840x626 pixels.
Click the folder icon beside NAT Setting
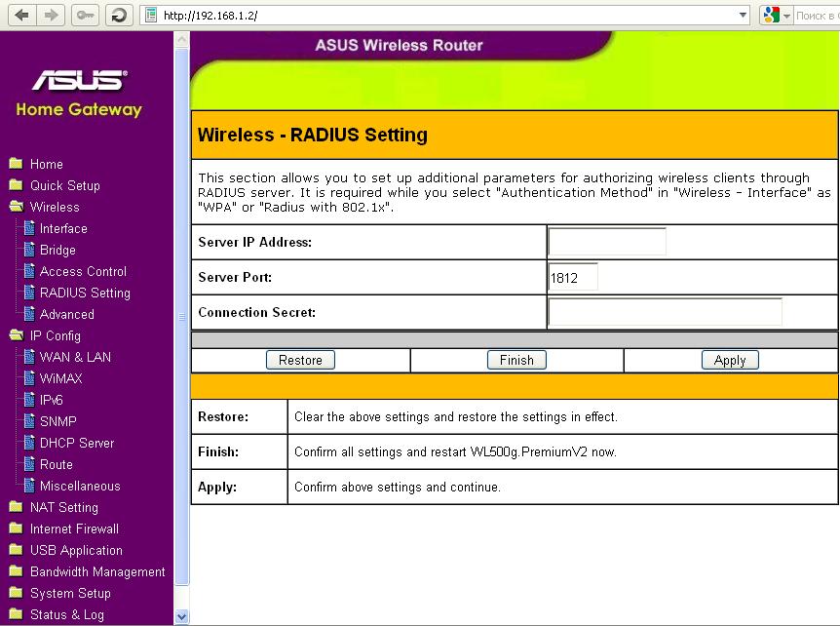click(x=16, y=507)
